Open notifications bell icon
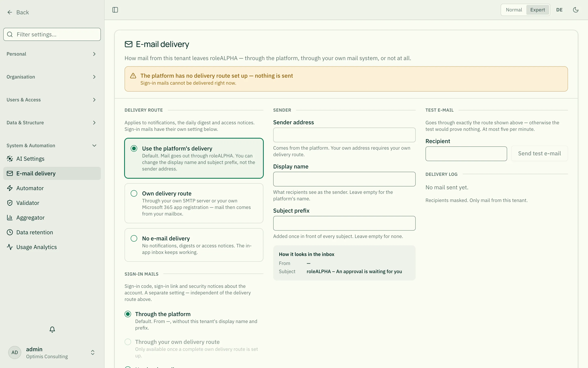This screenshot has height=368, width=588. 52,330
